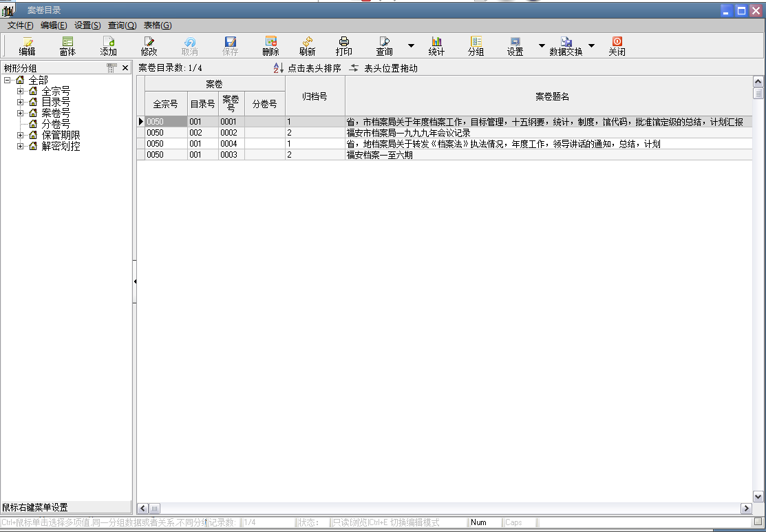Expand the 目录号 tree node
766x532 pixels.
20,102
